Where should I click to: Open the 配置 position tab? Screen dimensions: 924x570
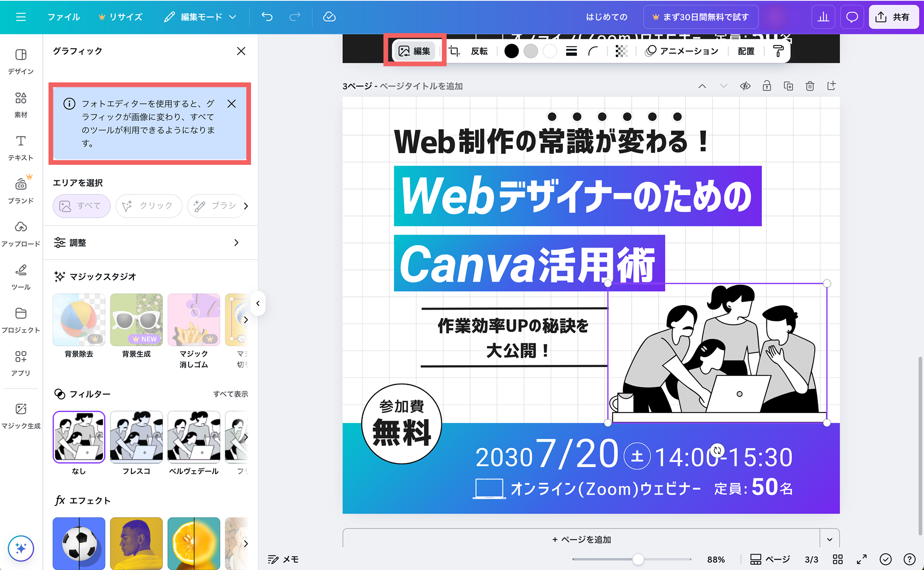[746, 51]
